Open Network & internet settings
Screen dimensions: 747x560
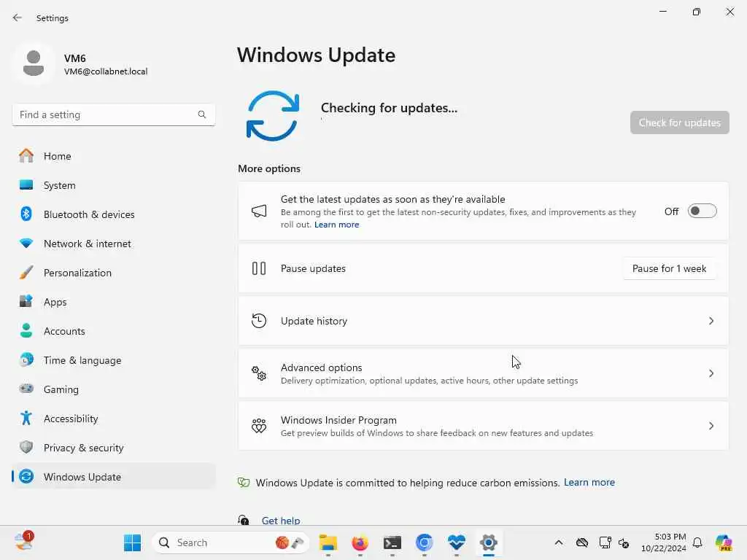(x=113, y=244)
